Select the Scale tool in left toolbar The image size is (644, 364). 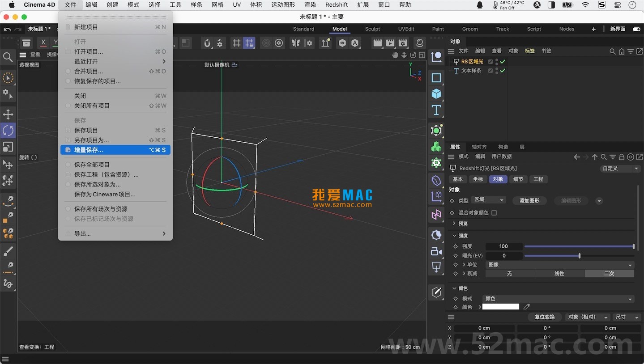pos(8,147)
